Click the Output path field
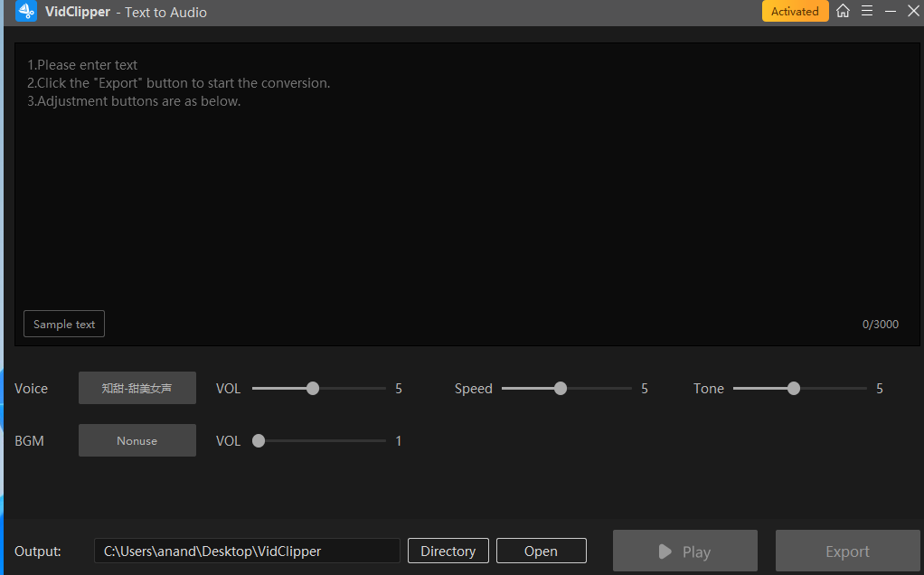 pyautogui.click(x=246, y=551)
